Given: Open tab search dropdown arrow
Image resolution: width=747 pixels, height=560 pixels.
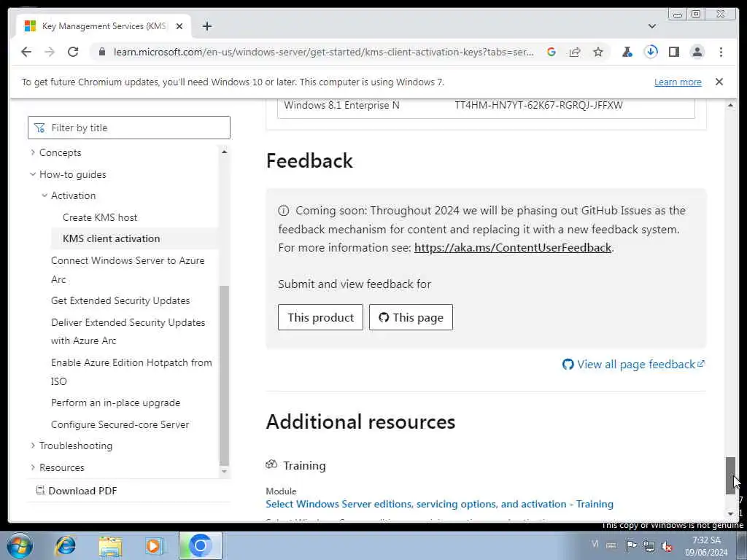Looking at the screenshot, I should [652, 26].
